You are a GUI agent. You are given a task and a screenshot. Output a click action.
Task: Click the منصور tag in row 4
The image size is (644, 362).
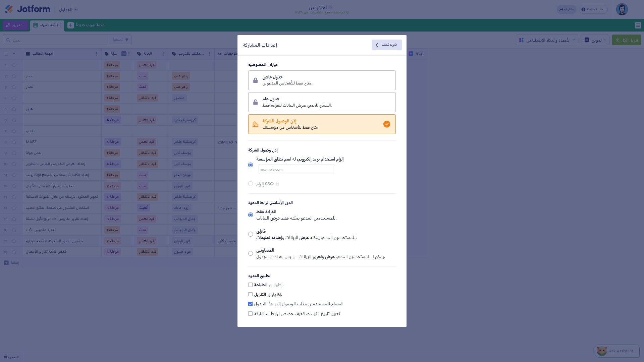tap(179, 98)
